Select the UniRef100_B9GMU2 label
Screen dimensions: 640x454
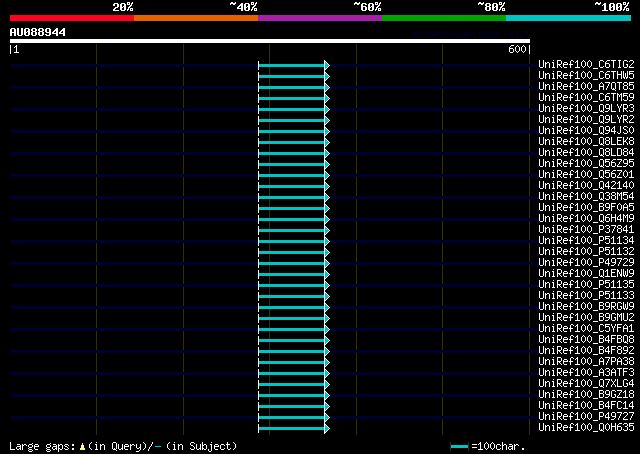(586, 318)
